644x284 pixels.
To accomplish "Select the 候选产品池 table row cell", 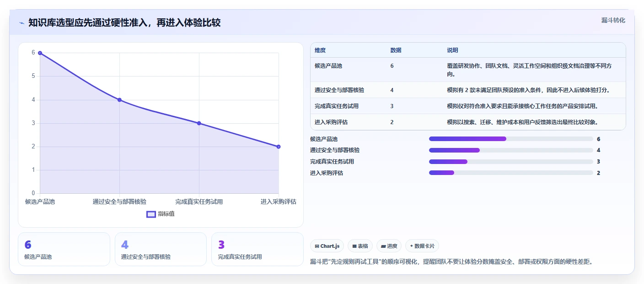I will coord(328,66).
